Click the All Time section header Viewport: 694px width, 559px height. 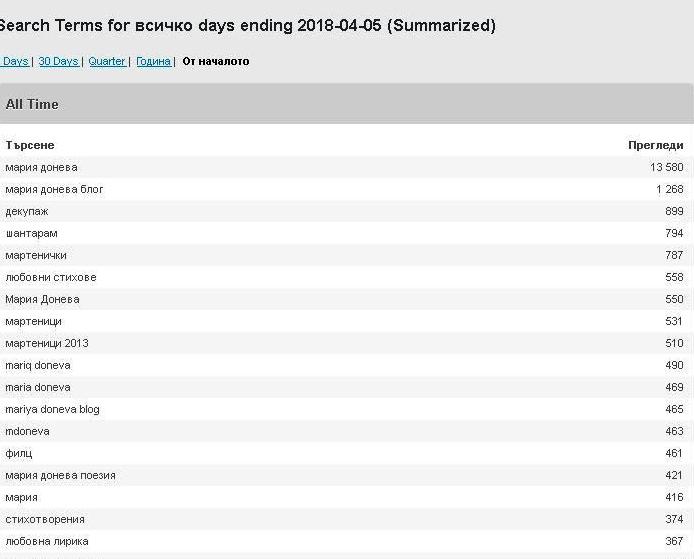click(x=32, y=104)
